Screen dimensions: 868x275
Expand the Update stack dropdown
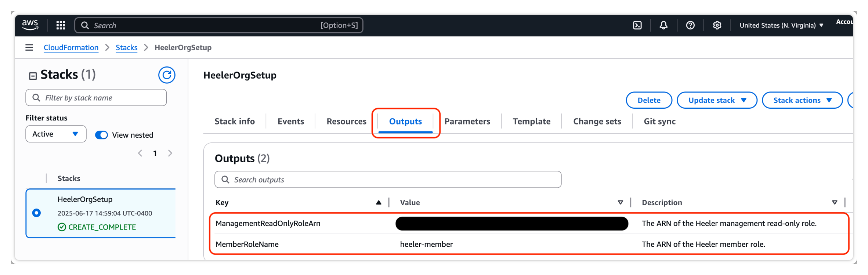717,100
